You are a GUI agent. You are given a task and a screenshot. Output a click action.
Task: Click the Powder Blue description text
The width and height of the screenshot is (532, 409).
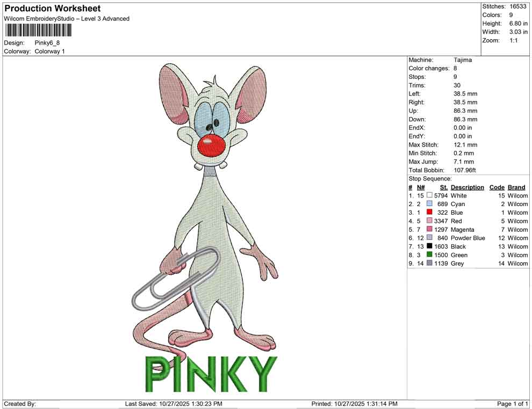click(468, 238)
